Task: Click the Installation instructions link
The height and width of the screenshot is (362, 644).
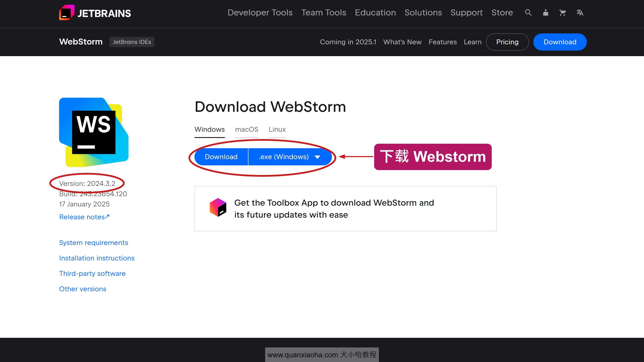Action: (x=97, y=258)
